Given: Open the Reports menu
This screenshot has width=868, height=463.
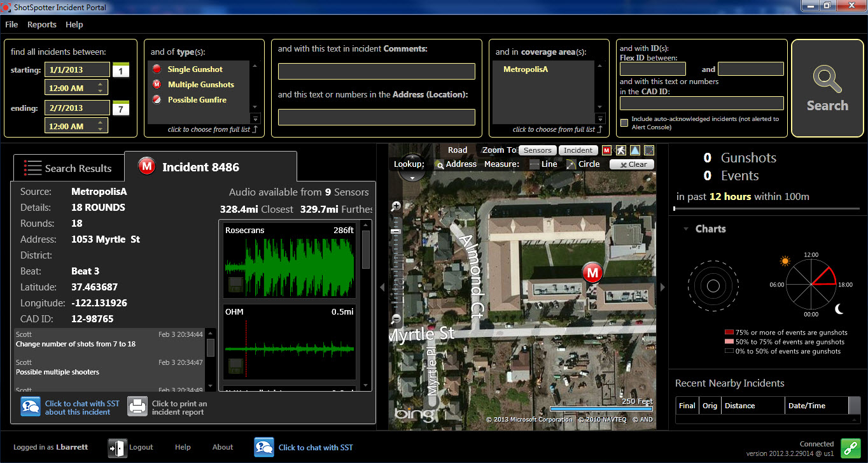Looking at the screenshot, I should pos(42,24).
